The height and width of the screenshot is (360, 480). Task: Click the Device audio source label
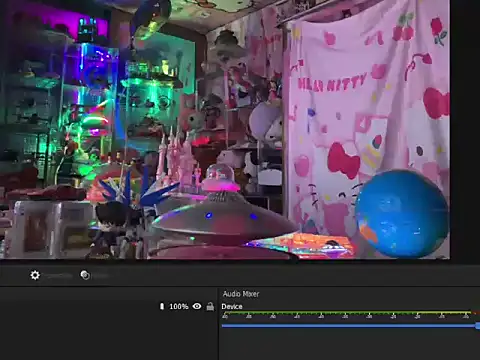232,306
